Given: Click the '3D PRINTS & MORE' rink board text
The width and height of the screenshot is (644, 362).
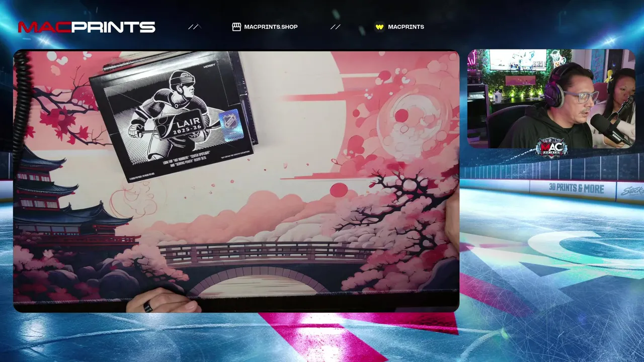Looking at the screenshot, I should point(576,189).
